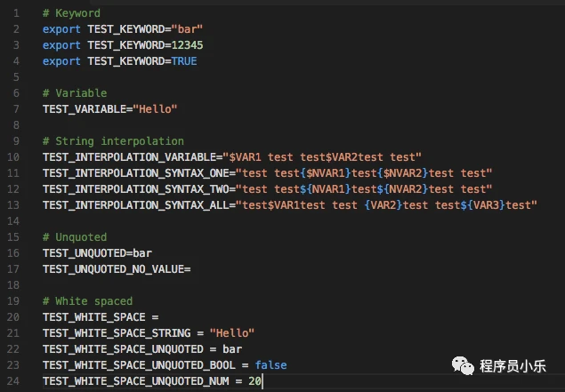Click the 程序员小乐 watermark text
The width and height of the screenshot is (565, 392).
pyautogui.click(x=513, y=366)
